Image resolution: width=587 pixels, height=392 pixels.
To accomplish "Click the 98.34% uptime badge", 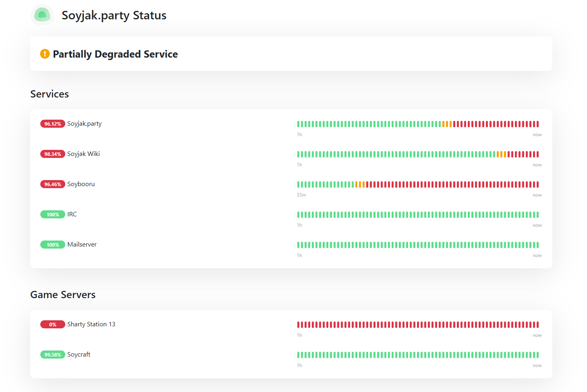I will (52, 154).
